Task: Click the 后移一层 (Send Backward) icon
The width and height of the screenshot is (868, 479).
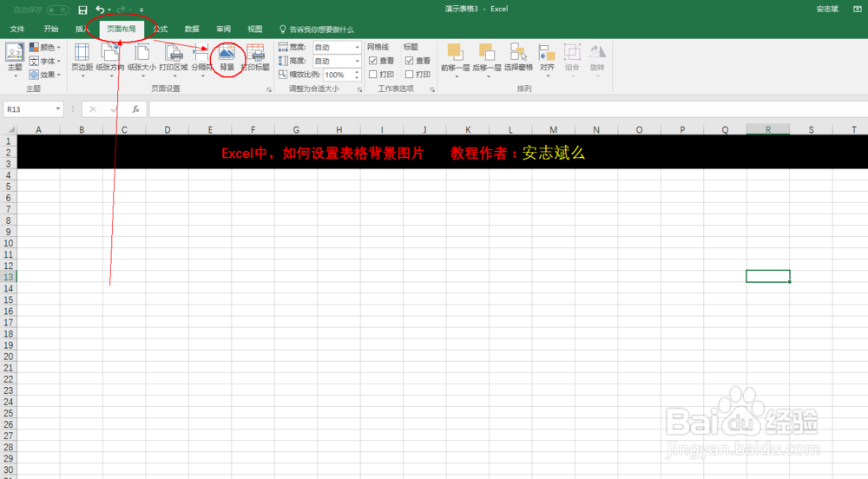Action: [x=487, y=53]
